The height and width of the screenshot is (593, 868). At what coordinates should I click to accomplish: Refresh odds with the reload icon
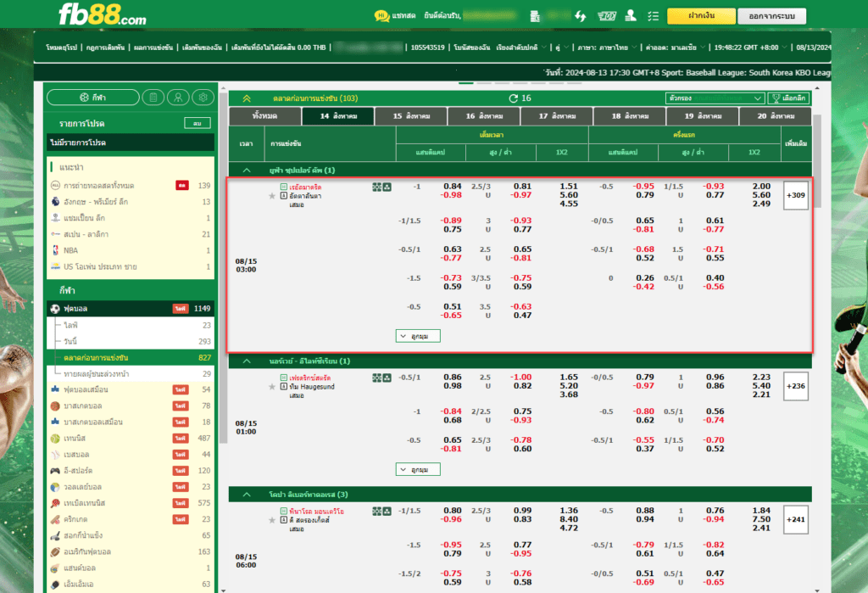pyautogui.click(x=513, y=98)
